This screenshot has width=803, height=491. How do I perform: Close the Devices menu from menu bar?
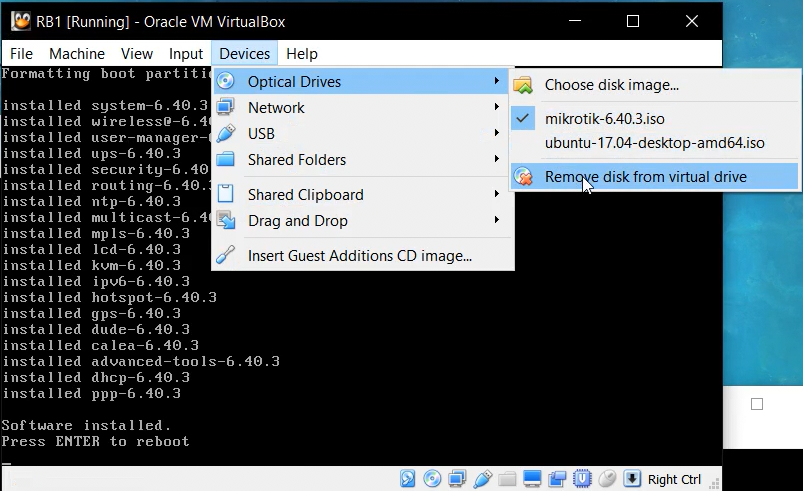(x=245, y=54)
